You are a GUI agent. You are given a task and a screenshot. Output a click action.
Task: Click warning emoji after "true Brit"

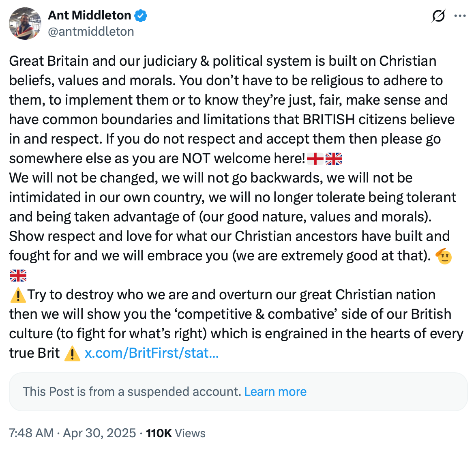click(72, 353)
